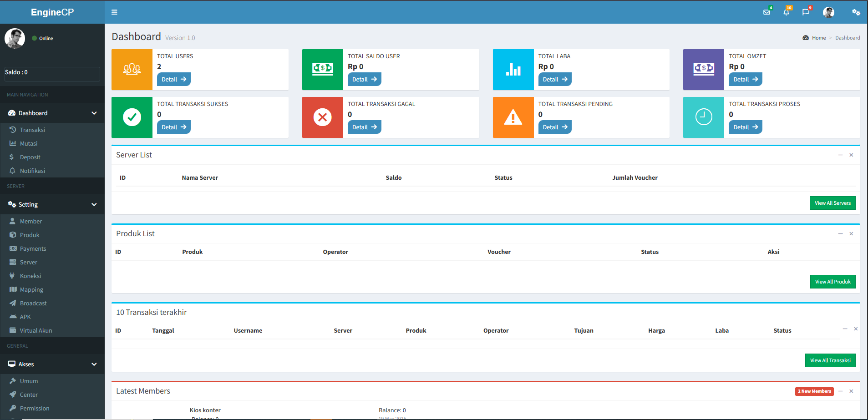Open the Deposit page from sidebar

[x=30, y=157]
